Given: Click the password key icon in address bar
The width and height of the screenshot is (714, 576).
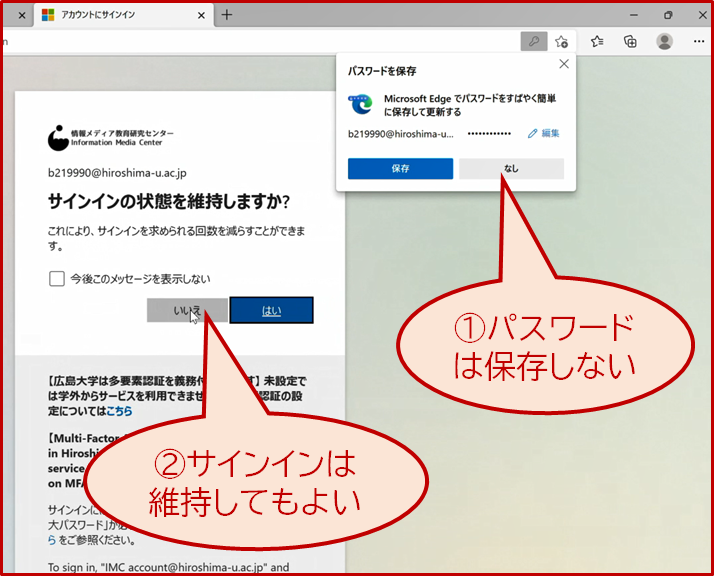Looking at the screenshot, I should point(534,42).
